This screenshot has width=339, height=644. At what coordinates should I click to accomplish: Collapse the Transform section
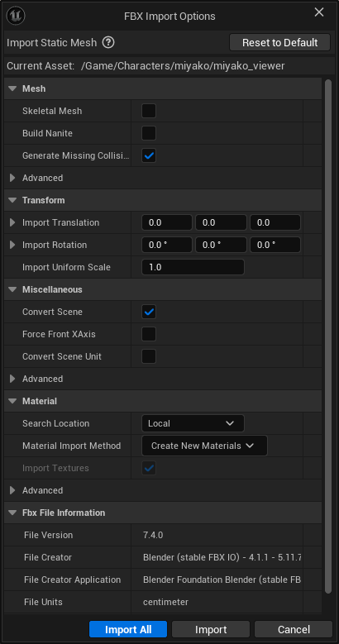(12, 200)
